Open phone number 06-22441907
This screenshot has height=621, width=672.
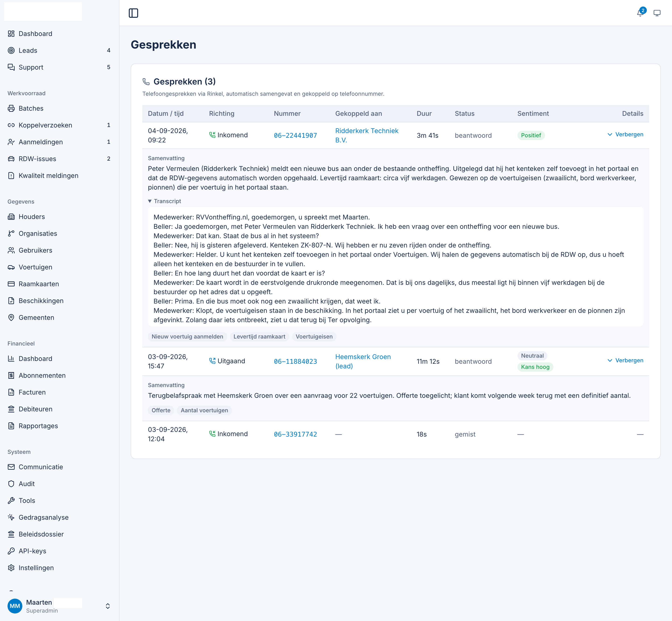pos(295,135)
